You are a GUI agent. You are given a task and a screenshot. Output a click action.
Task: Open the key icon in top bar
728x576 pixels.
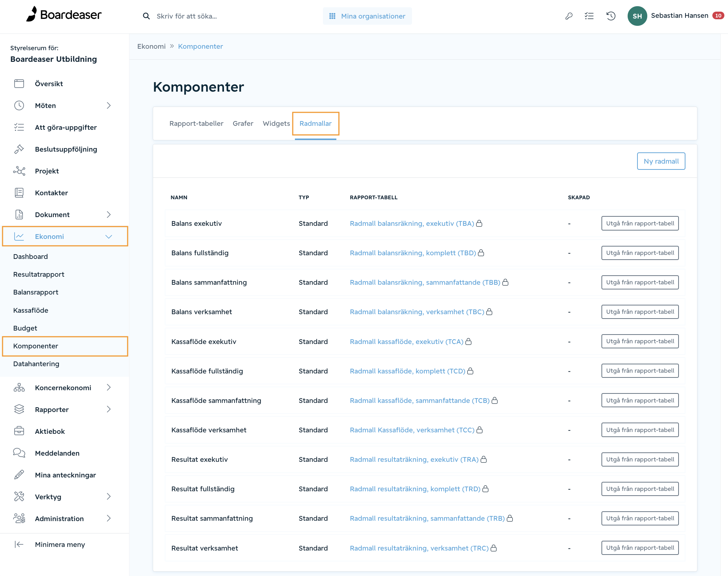[569, 16]
